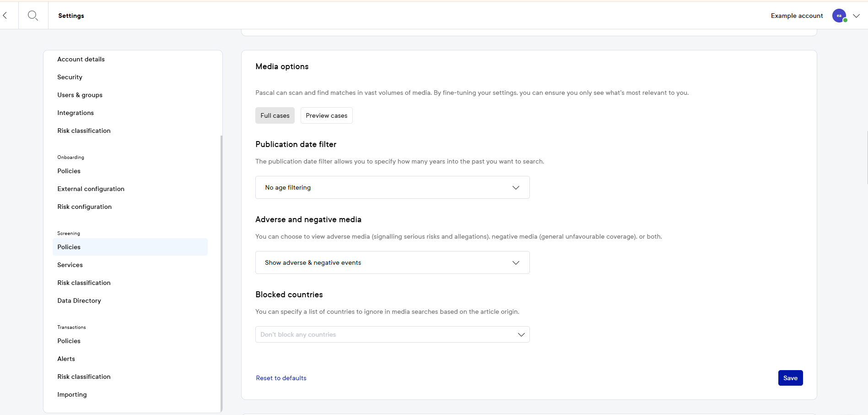Select Integrations in the sidebar

75,113
